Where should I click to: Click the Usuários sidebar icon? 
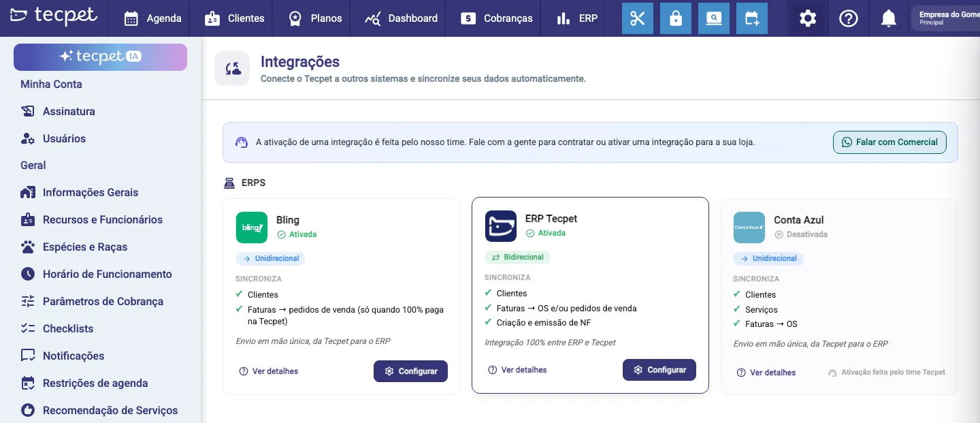28,138
